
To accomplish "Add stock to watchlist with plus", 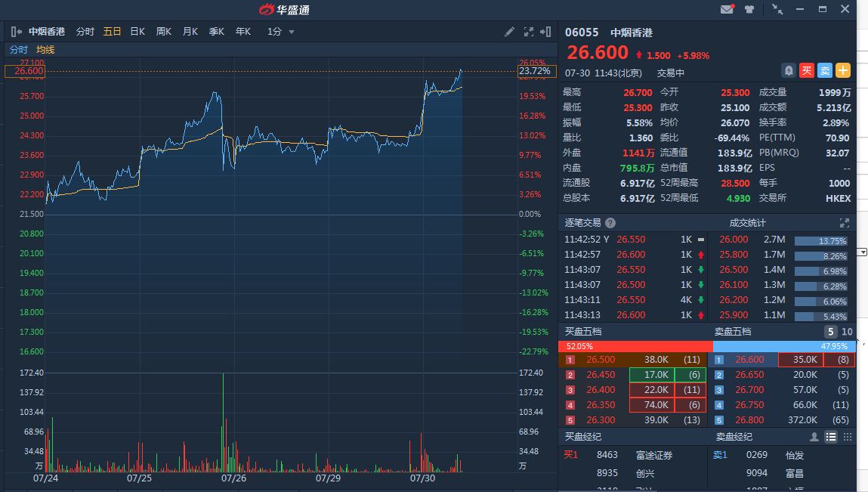I will [842, 70].
